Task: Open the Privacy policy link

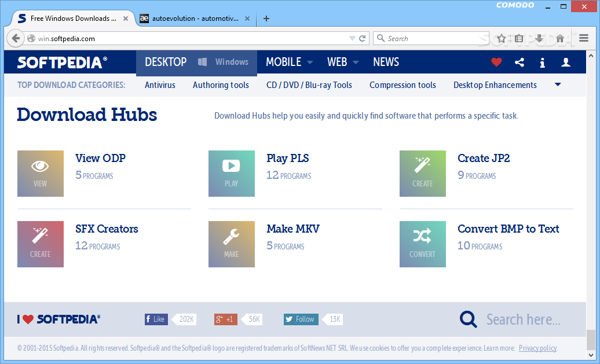Action: 537,348
